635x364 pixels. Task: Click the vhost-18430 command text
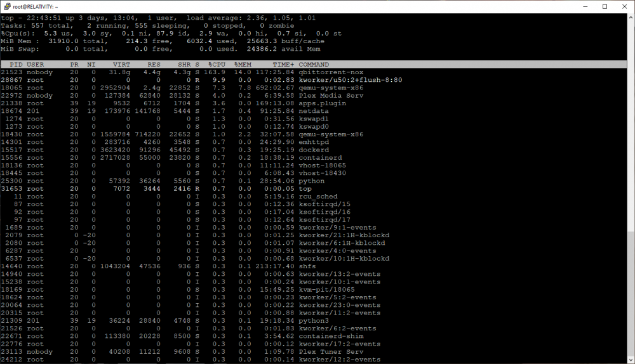click(x=323, y=172)
